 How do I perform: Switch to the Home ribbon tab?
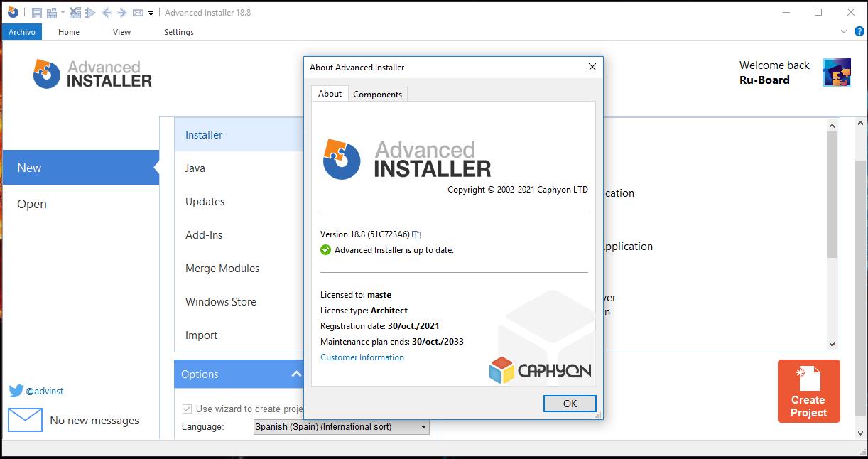point(69,32)
